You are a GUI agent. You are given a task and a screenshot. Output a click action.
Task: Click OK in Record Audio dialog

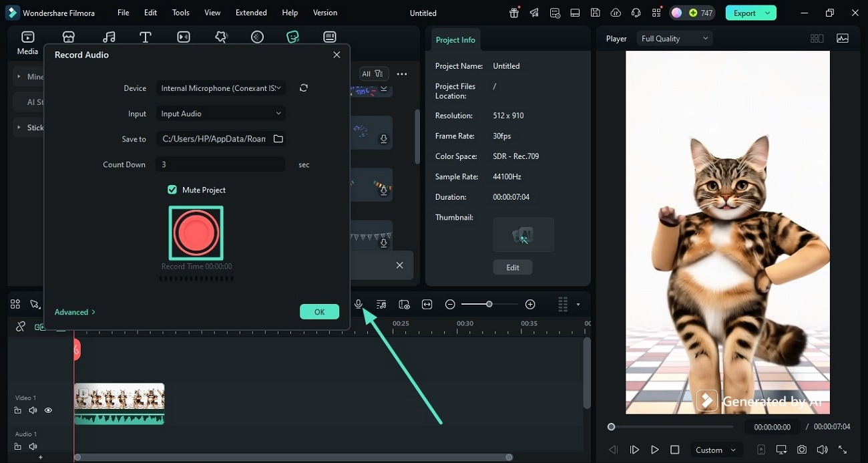(319, 312)
